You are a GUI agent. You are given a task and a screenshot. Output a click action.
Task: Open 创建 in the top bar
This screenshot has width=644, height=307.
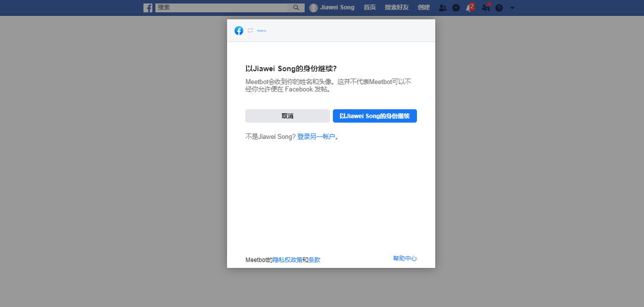(424, 7)
